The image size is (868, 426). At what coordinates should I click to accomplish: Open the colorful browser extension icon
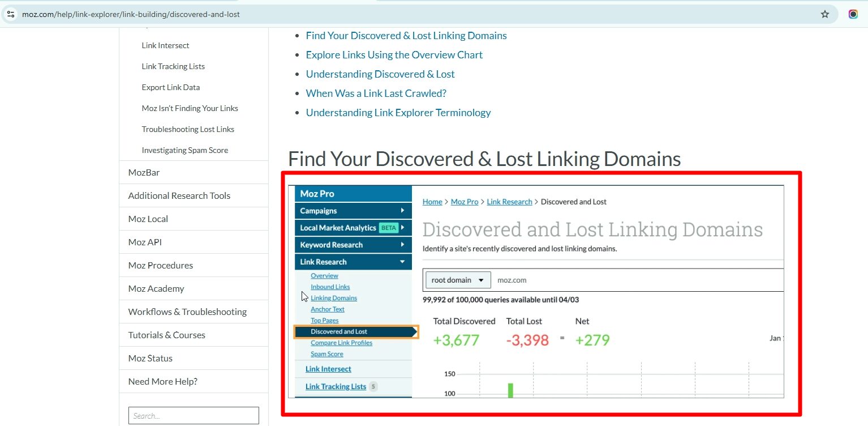tap(853, 14)
